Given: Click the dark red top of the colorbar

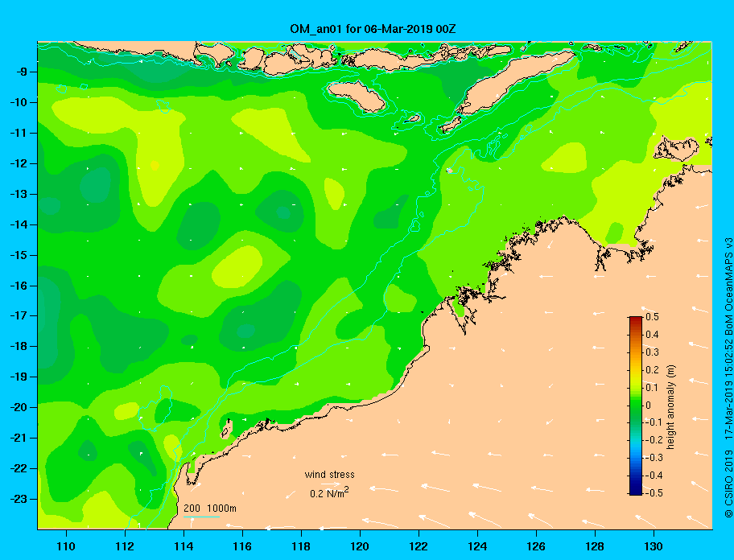Looking at the screenshot, I should [x=636, y=319].
